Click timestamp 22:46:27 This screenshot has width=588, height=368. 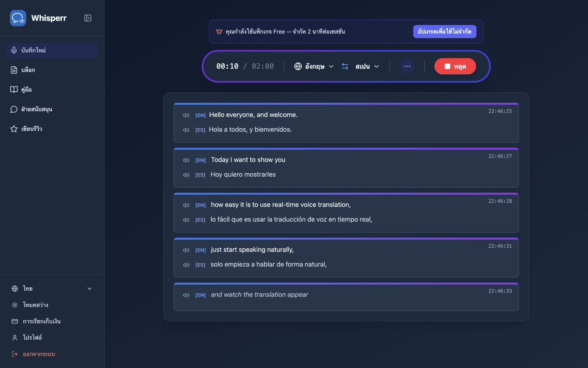point(500,156)
